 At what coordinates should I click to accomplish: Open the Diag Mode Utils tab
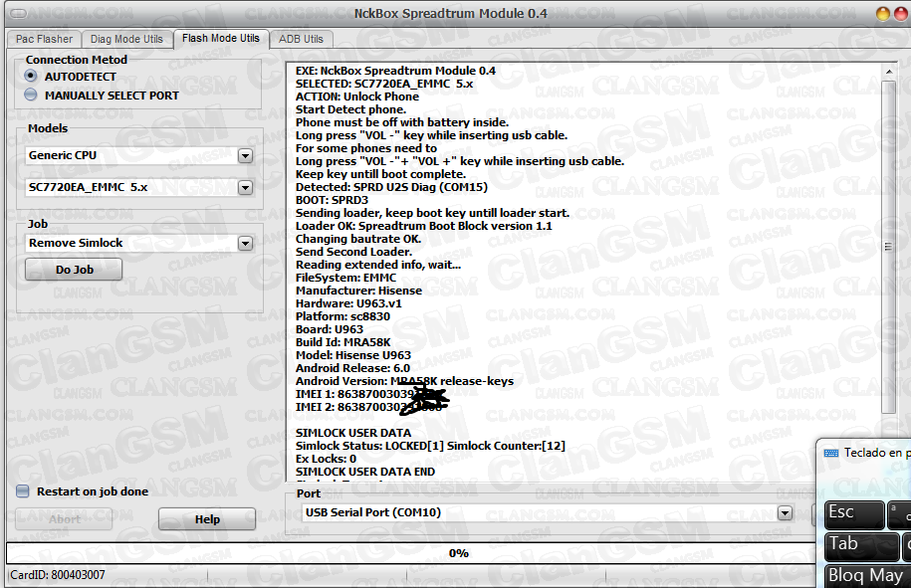126,39
